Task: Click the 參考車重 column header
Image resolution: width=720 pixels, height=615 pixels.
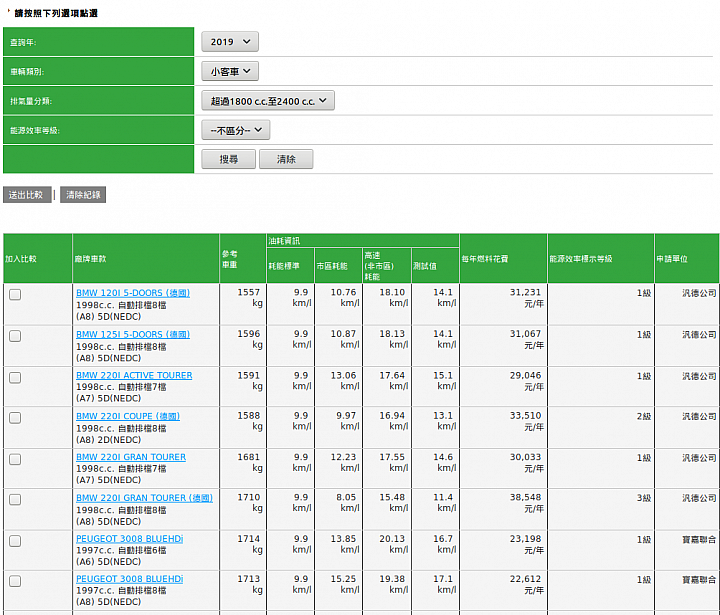Action: [243, 259]
